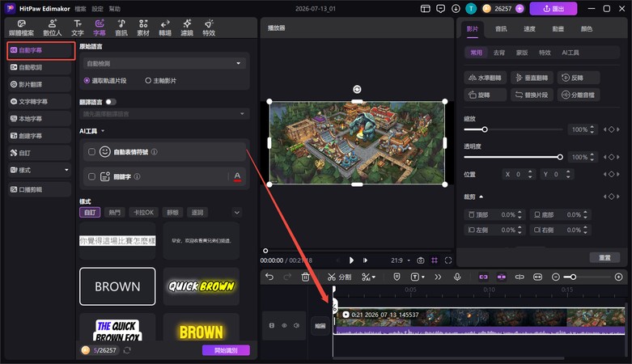Take a snapshot with the camera icon

tap(421, 260)
